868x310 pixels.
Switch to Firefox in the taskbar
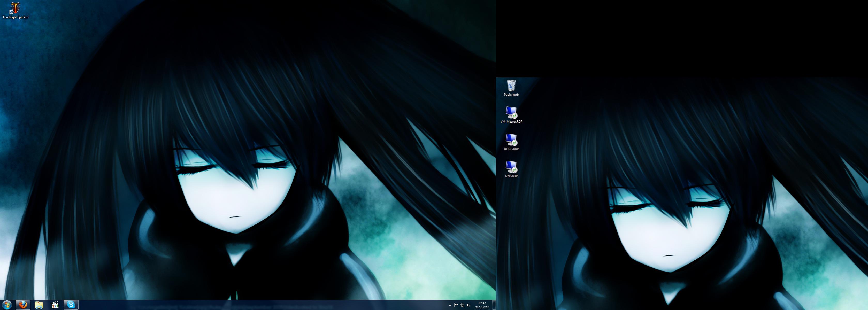click(23, 305)
